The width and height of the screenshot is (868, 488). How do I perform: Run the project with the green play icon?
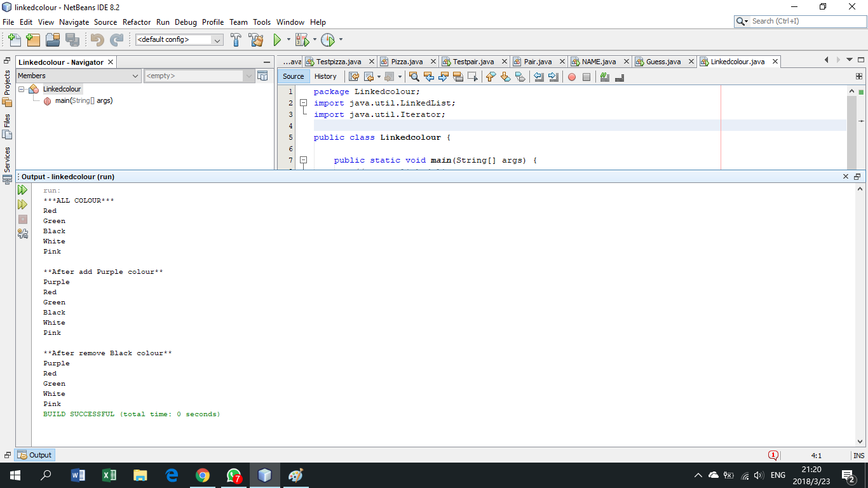click(x=278, y=39)
